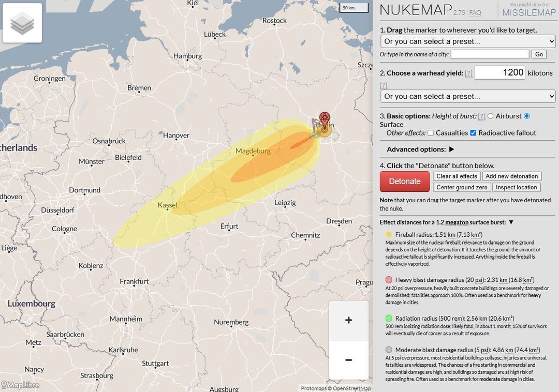Uncheck the Radioactive fallout checkbox
Screen dimensions: 559x392
[473, 133]
